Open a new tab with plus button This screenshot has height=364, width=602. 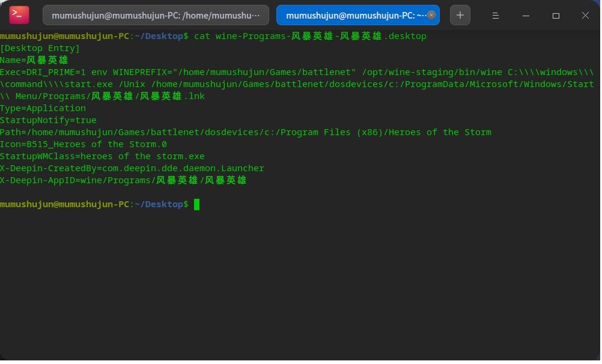[x=460, y=16]
